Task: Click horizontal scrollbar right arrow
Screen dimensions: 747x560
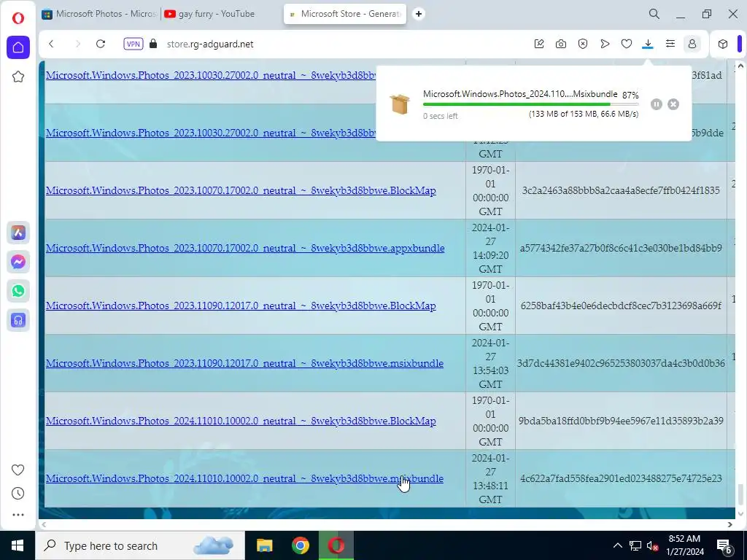Action: click(729, 524)
